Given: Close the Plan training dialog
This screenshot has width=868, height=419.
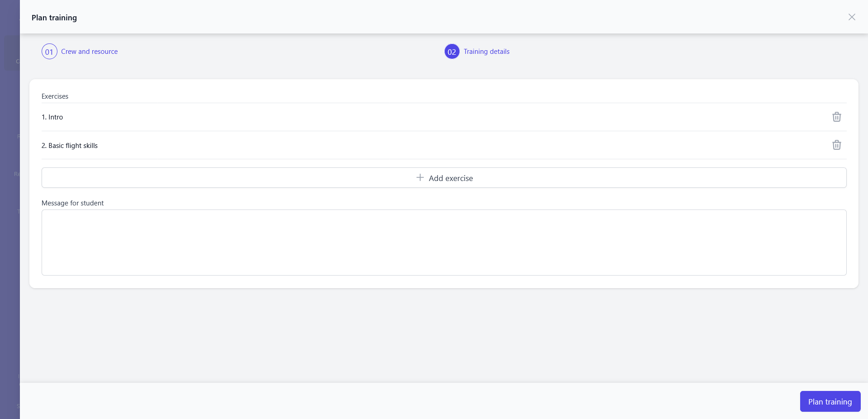Looking at the screenshot, I should [852, 17].
